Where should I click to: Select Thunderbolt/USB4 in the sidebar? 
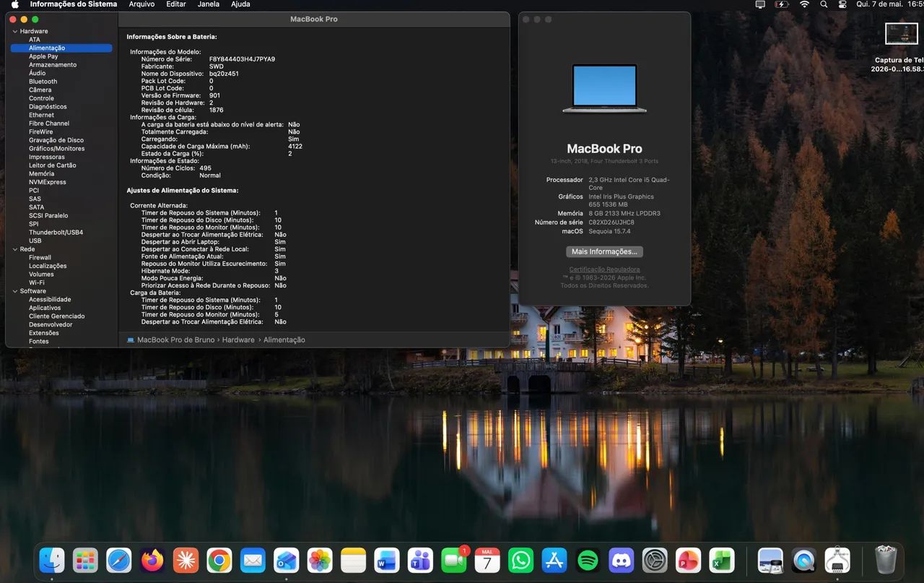56,233
